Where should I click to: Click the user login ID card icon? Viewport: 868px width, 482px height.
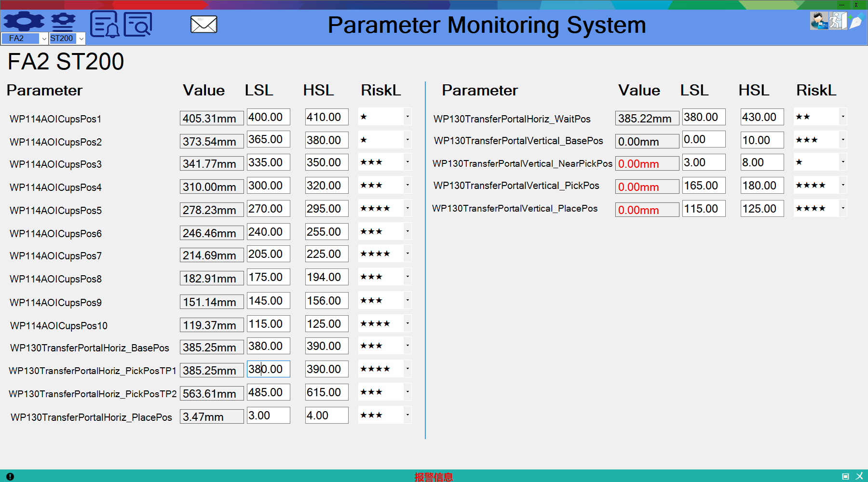point(819,21)
